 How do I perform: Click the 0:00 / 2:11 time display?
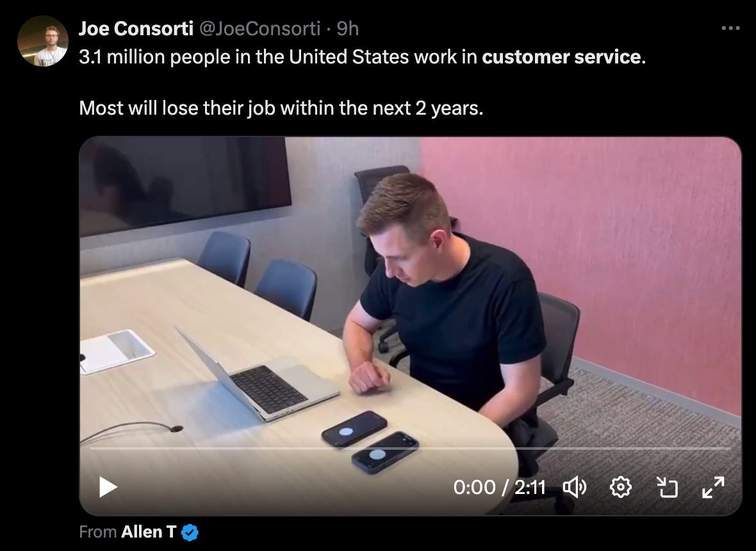(499, 488)
